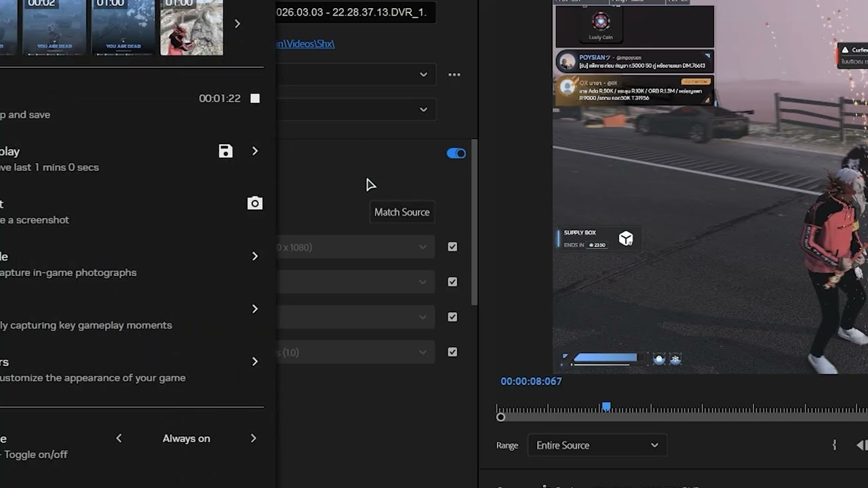Open the 1080 resolution dropdown
Image resolution: width=868 pixels, height=488 pixels.
tap(355, 247)
